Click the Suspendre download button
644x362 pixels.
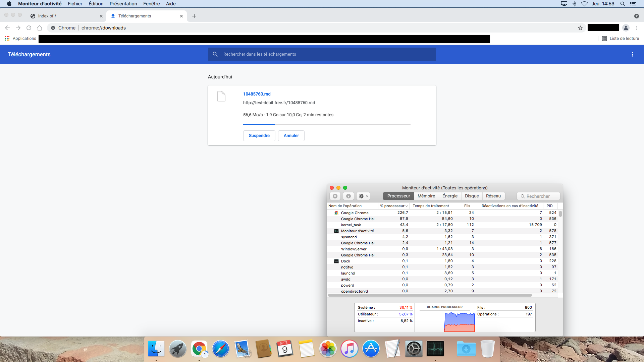pyautogui.click(x=259, y=136)
